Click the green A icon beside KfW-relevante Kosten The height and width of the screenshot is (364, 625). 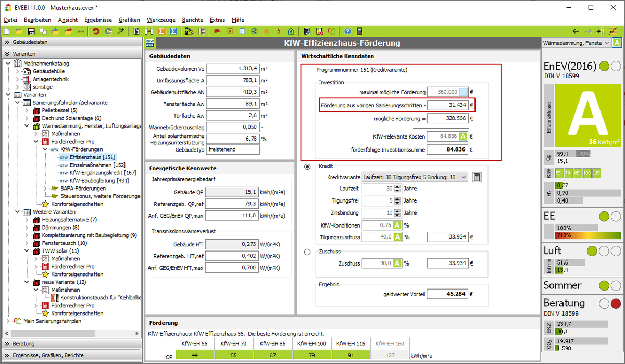(464, 136)
